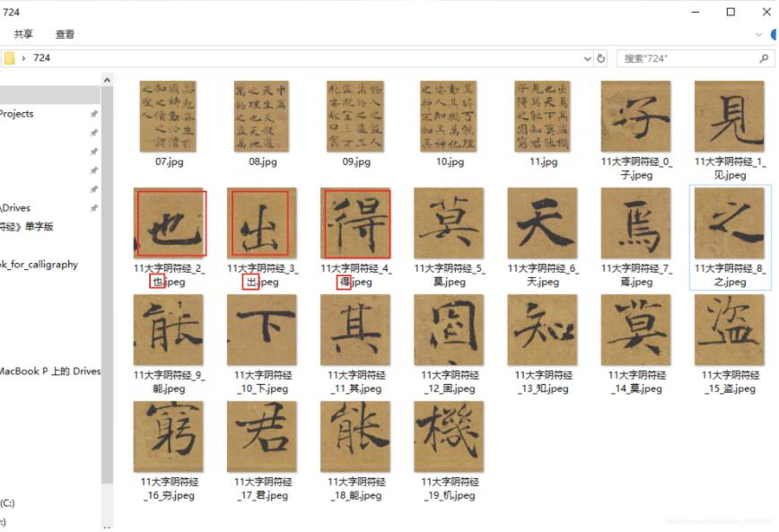Viewport: 779px width, 532px height.
Task: Open the 查看 (View) ribbon tab
Action: [x=65, y=34]
